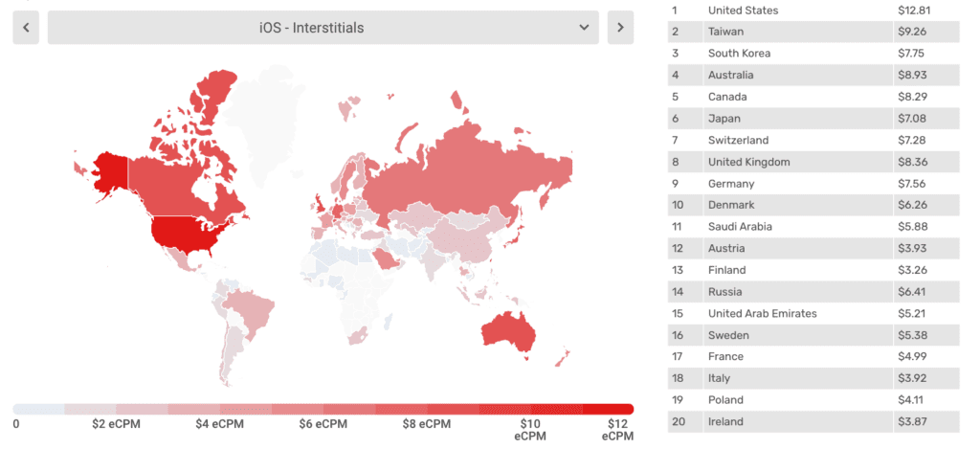Screen dimensions: 980x449
Task: Select the Saudi Arabia table row
Action: (x=813, y=227)
